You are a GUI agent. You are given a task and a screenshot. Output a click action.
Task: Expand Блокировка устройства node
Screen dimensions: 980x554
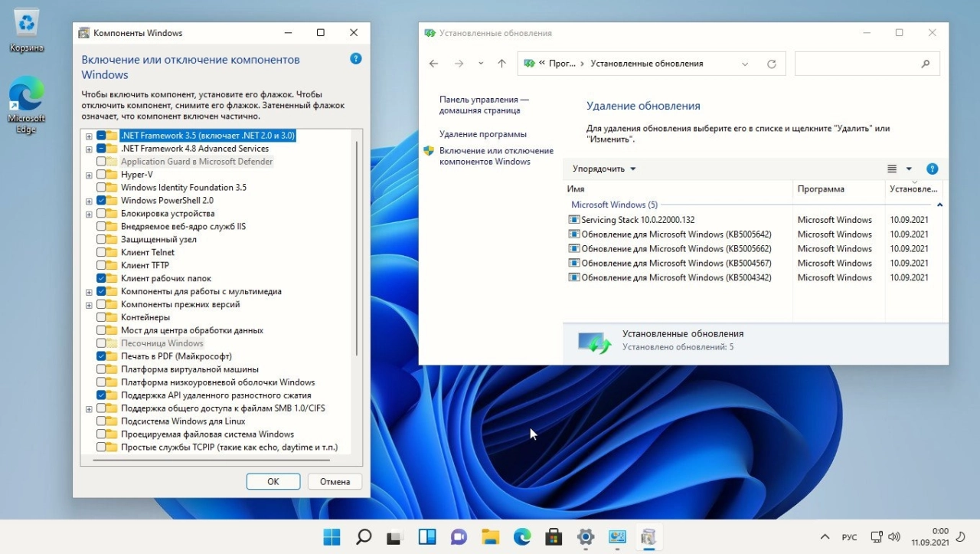[89, 214]
